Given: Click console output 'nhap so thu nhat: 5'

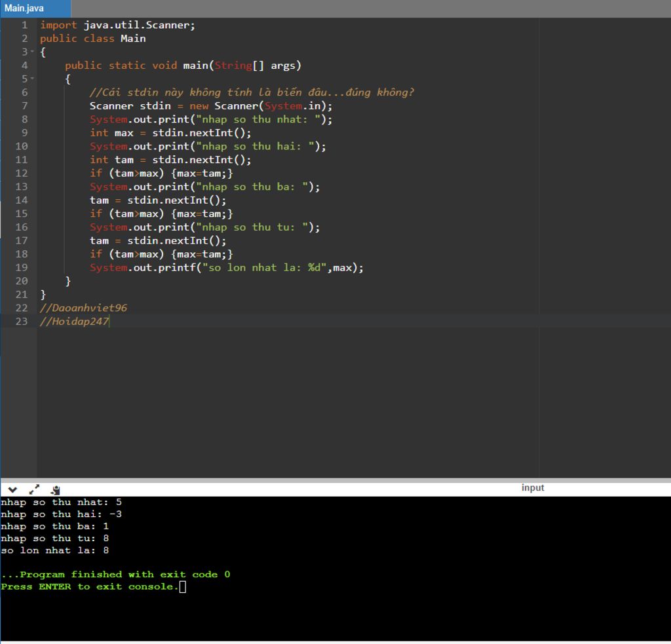Looking at the screenshot, I should 61,502.
